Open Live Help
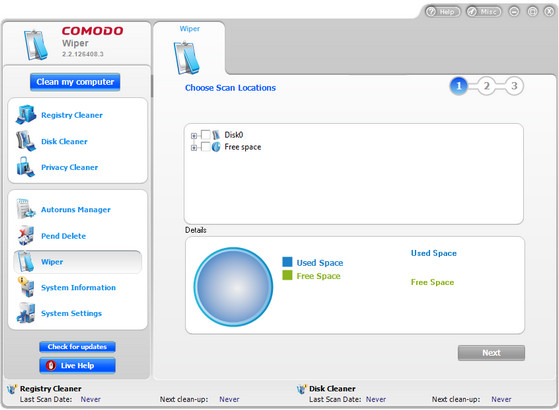Image resolution: width=559 pixels, height=410 pixels. click(77, 365)
